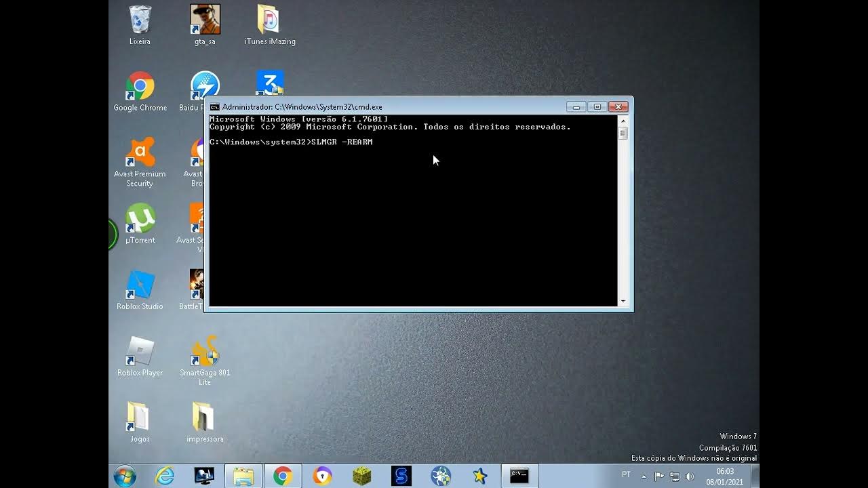The height and width of the screenshot is (488, 868).
Task: Close the cmd.exe window
Action: tap(618, 107)
